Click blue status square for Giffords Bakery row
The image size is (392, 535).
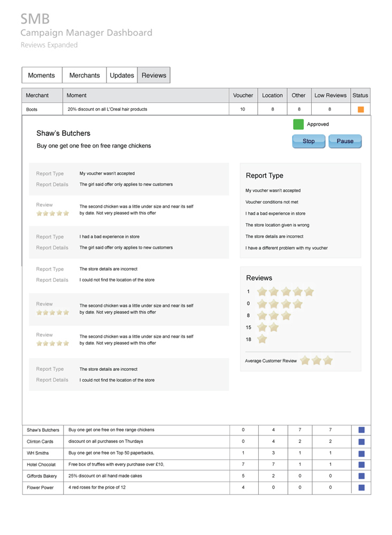click(x=361, y=476)
